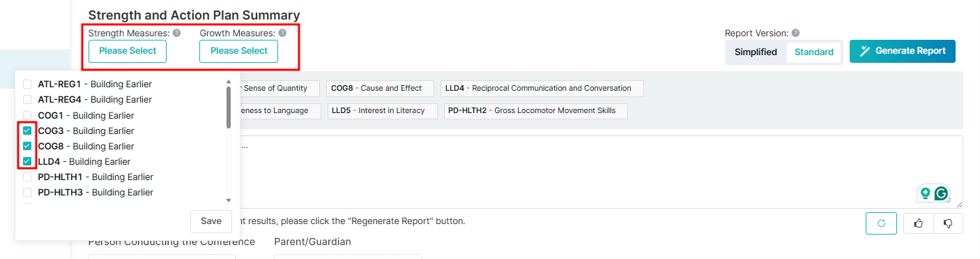Switch to the Standard report version

point(814,52)
